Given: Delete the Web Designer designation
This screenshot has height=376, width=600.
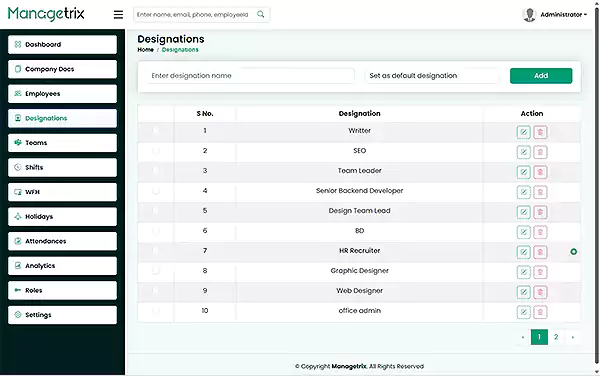Looking at the screenshot, I should (x=540, y=292).
